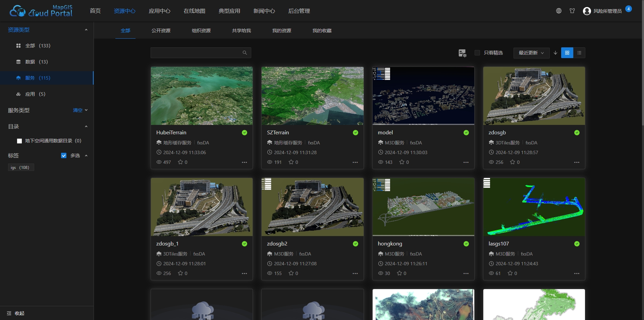Open more options on HubeiTerrain card
Viewport: 644px width, 320px height.
245,162
